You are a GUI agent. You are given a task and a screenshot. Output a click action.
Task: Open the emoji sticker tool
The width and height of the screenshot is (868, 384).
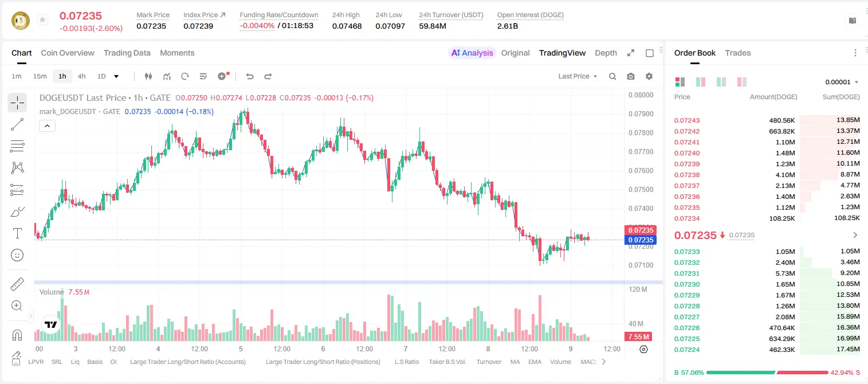[17, 255]
